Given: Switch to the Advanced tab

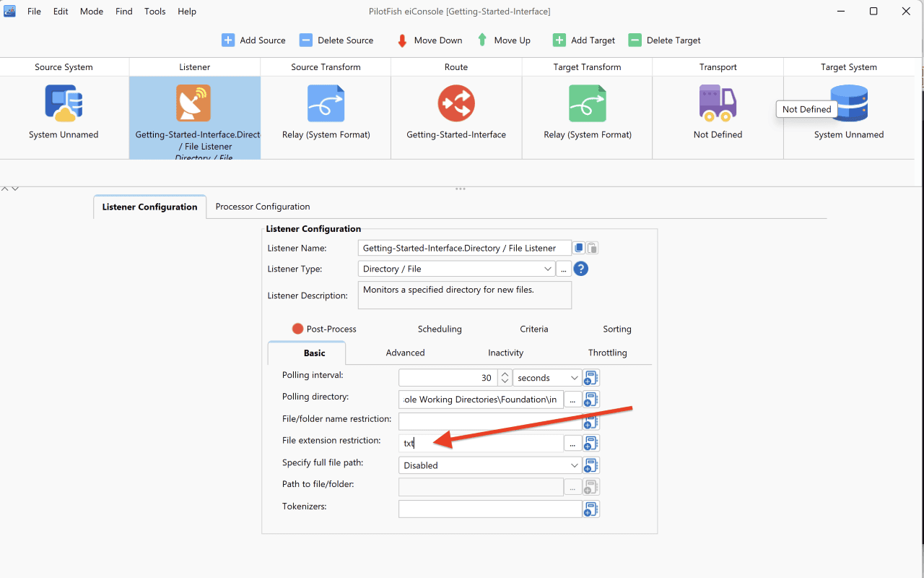Looking at the screenshot, I should (405, 353).
